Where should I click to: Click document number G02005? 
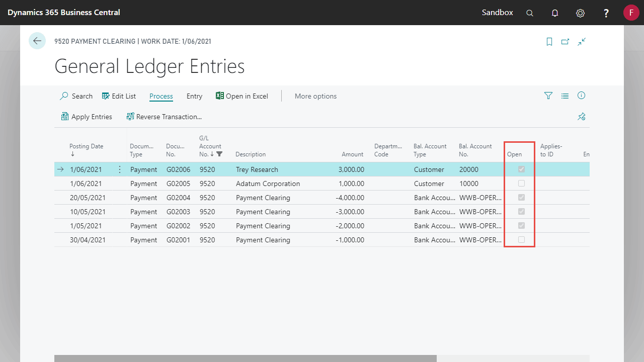coord(178,184)
